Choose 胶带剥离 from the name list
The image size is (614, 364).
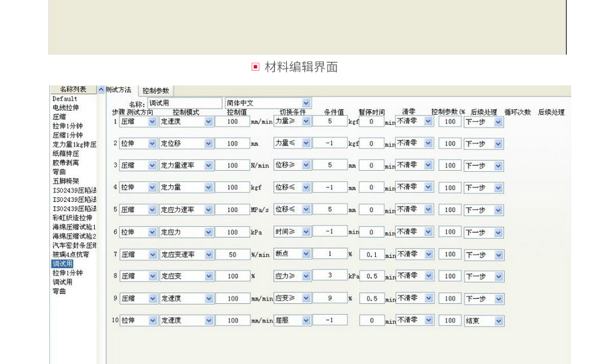(65, 162)
